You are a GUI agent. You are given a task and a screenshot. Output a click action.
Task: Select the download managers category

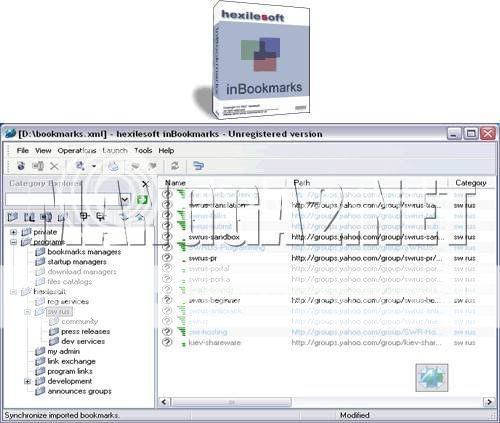pos(82,272)
